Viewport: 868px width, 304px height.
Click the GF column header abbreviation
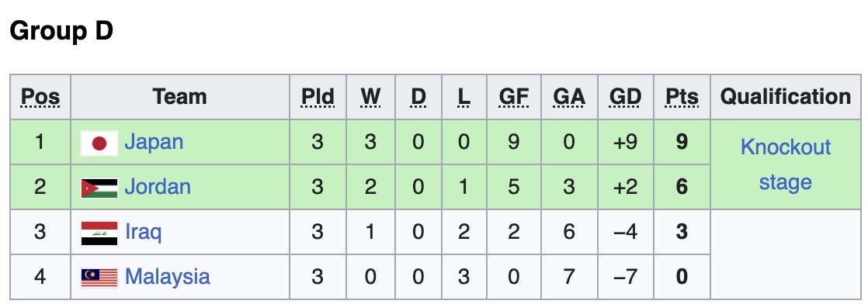tap(514, 97)
